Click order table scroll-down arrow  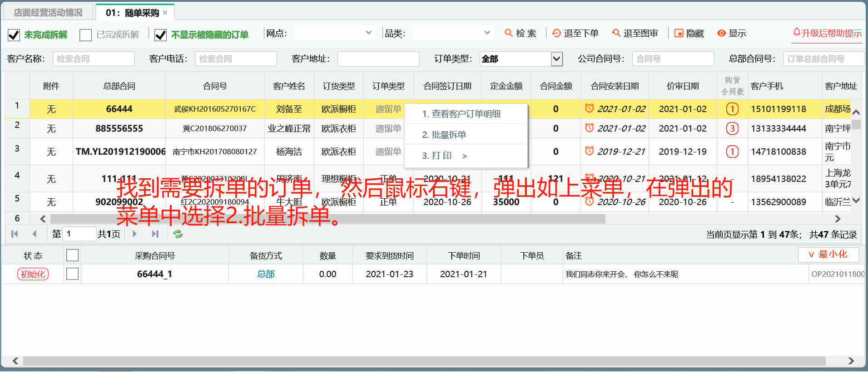tap(856, 200)
